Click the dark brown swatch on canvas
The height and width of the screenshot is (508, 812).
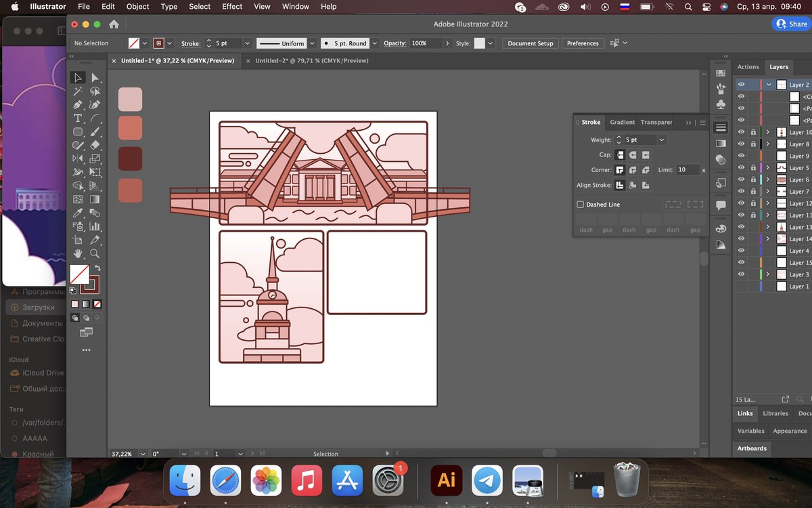[x=130, y=158]
